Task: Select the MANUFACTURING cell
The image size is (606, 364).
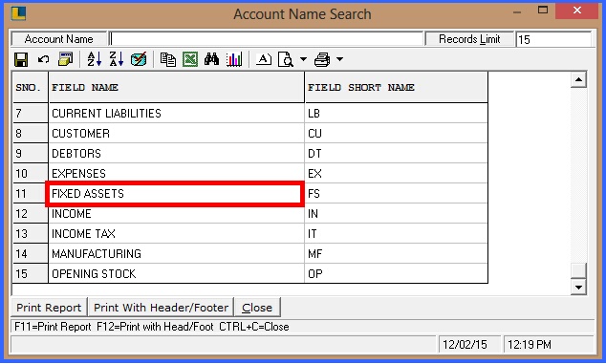Action: 176,254
